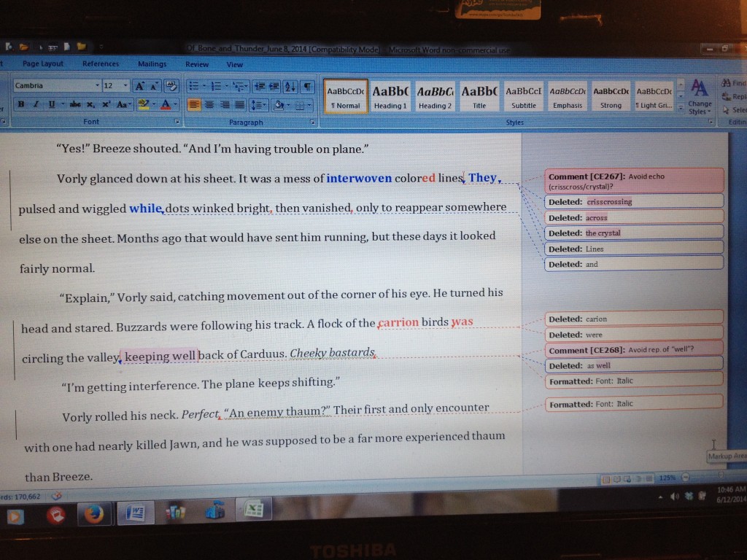Viewport: 747px width, 560px height.
Task: Select the Emphasis style from gallery
Action: click(x=567, y=97)
